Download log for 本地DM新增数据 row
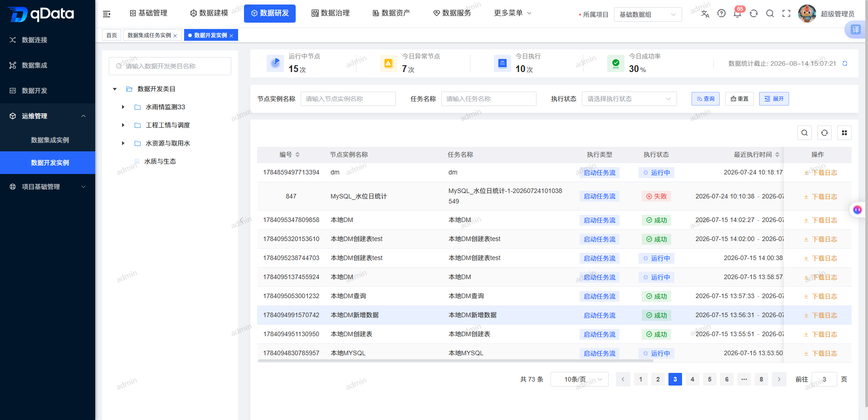 tap(820, 315)
